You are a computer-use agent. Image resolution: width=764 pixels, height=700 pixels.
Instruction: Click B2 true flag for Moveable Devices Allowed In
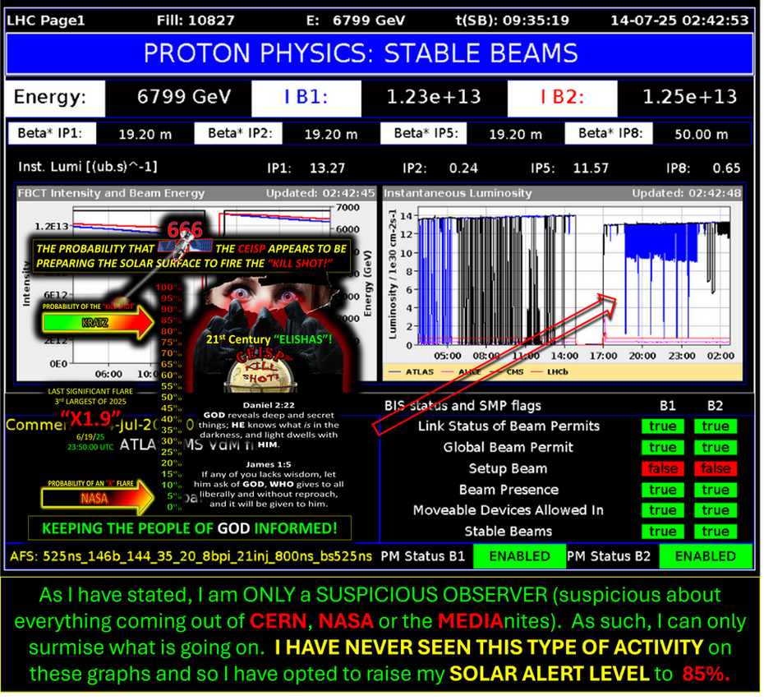point(716,510)
